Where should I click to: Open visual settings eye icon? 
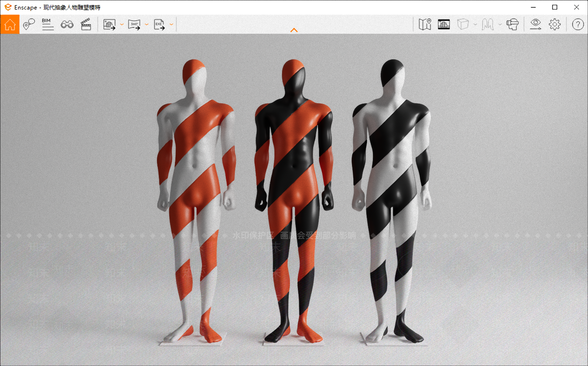(x=535, y=24)
